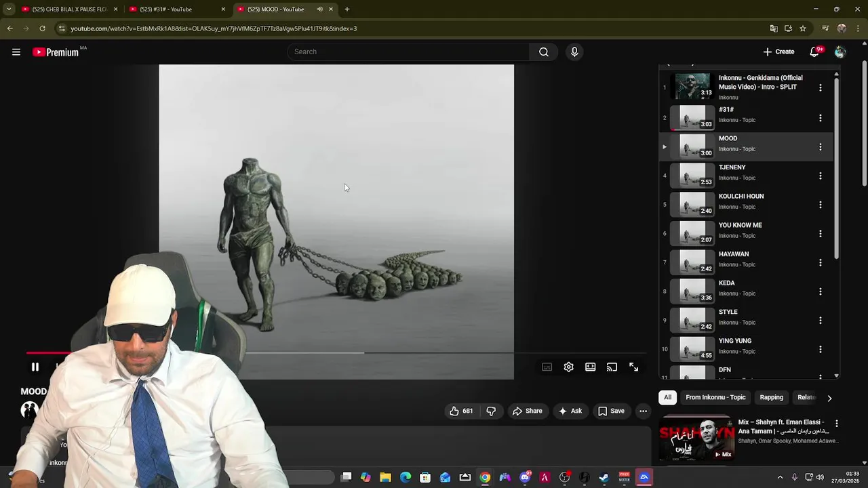Viewport: 868px width, 488px height.
Task: Go back in browser history
Action: pyautogui.click(x=9, y=28)
